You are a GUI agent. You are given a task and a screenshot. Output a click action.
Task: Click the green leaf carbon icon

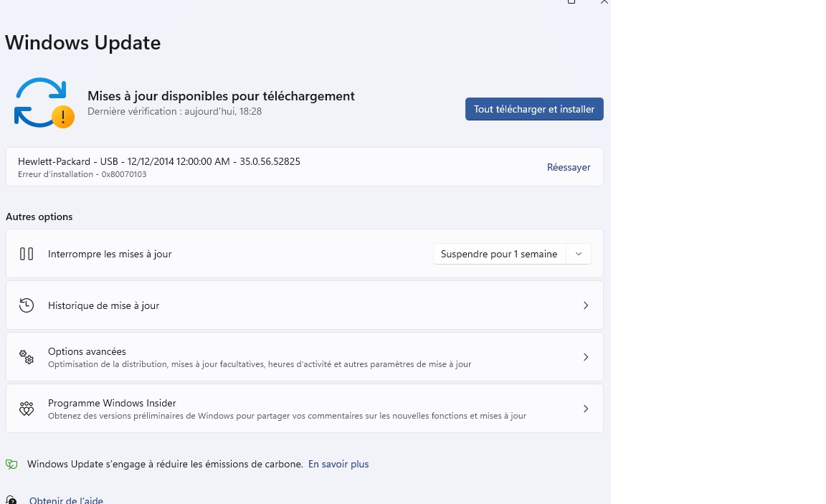(x=11, y=464)
